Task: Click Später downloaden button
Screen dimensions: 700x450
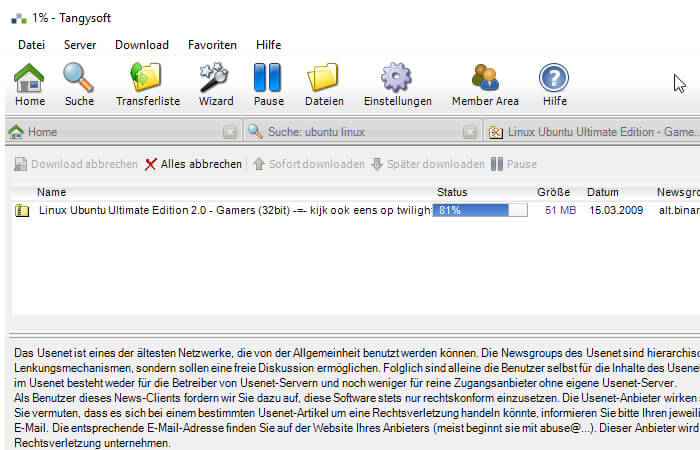Action: [x=428, y=164]
